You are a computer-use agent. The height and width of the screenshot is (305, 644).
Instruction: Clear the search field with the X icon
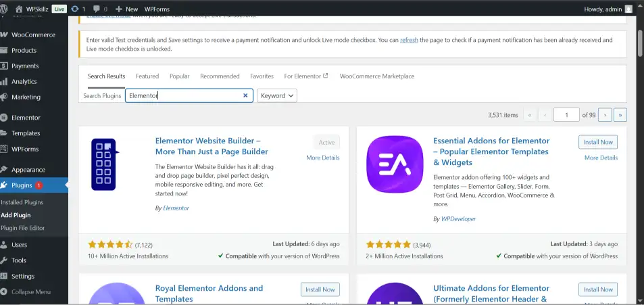click(x=245, y=95)
